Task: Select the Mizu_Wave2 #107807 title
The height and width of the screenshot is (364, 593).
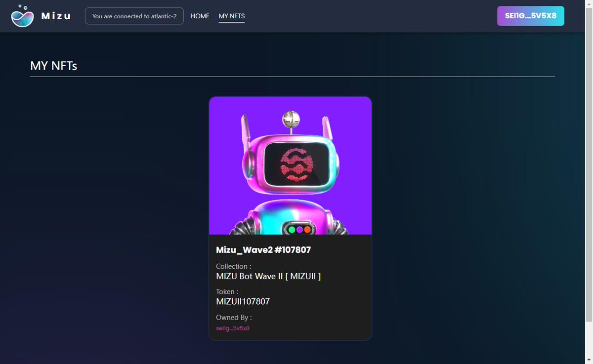Action: click(x=263, y=250)
